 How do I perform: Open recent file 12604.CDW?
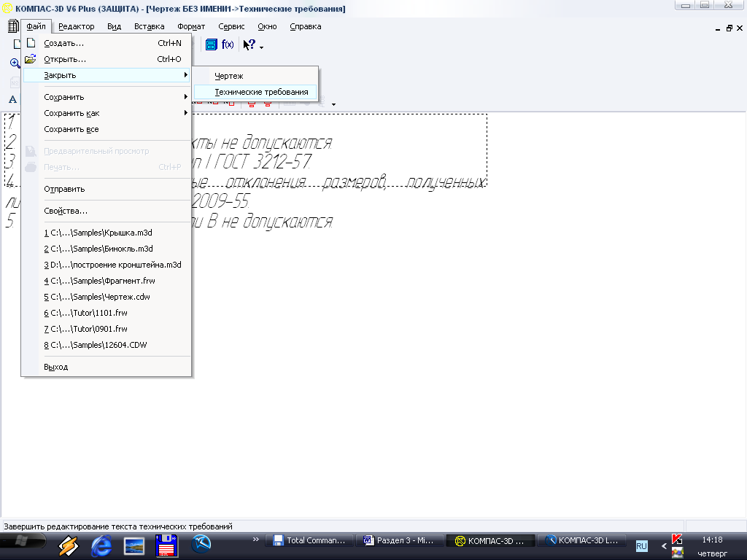107,345
